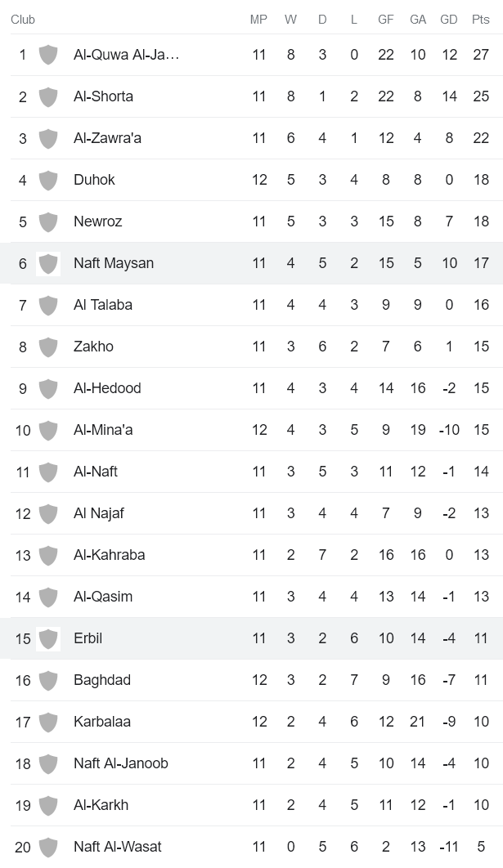Screen dimensions: 503x868
Task: Click the Al-Zawra'a club crest
Action: pyautogui.click(x=50, y=137)
